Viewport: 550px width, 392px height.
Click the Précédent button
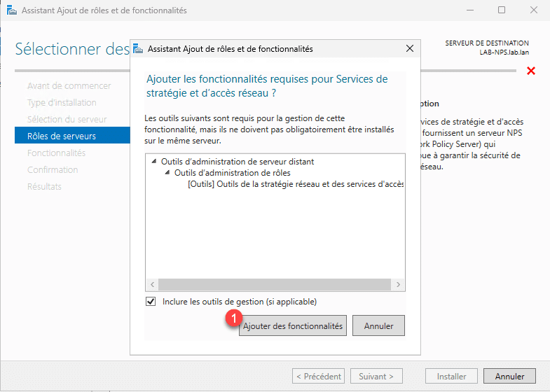(x=318, y=376)
